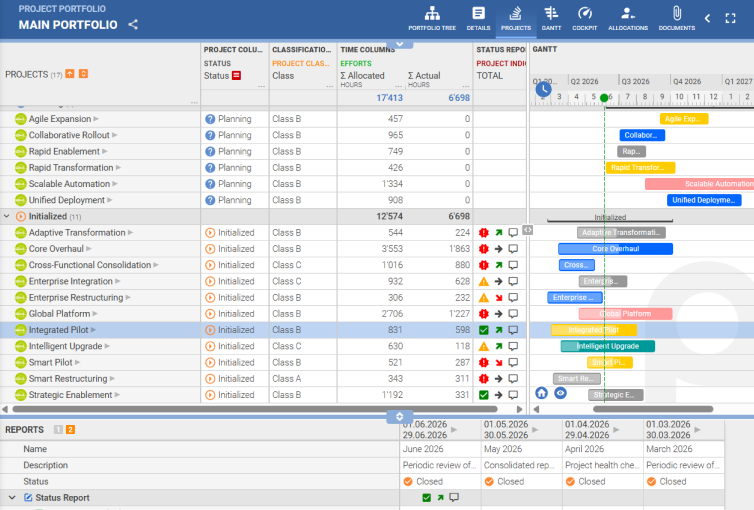Click the Initialized status icon of Enterprise Integration

point(210,281)
